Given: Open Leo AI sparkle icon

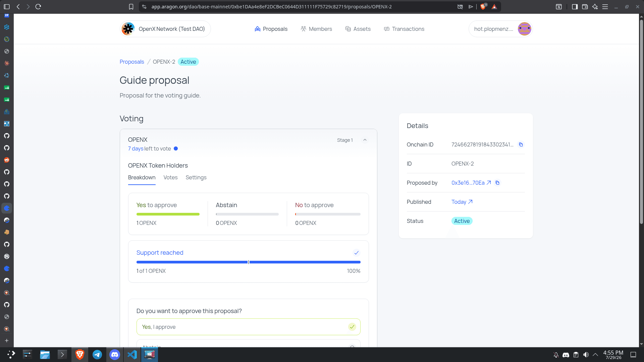Looking at the screenshot, I should point(595,7).
